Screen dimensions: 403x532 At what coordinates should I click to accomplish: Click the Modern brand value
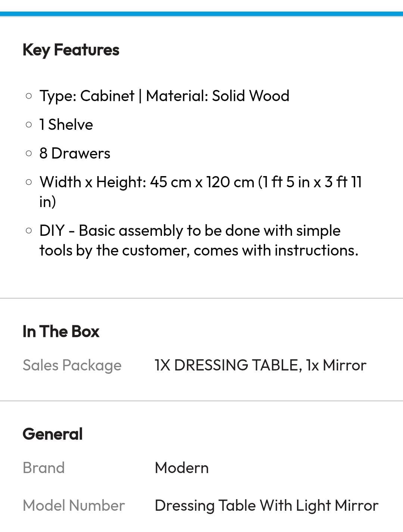click(x=182, y=468)
